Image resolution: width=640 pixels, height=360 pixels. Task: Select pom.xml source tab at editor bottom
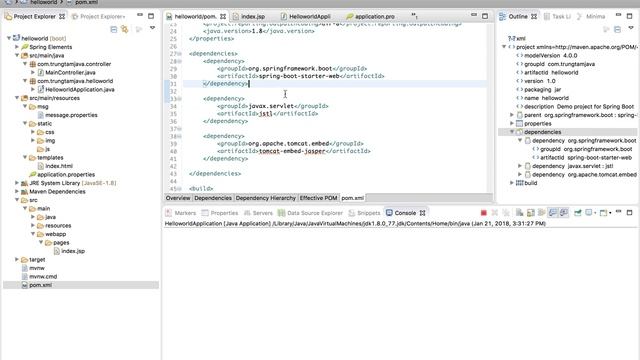pos(352,198)
